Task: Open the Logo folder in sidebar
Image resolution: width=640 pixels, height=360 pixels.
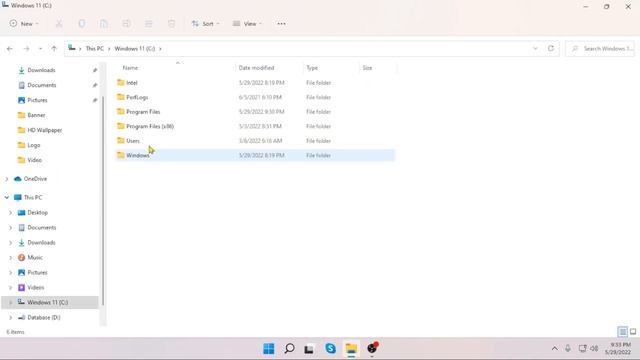Action: click(x=33, y=145)
